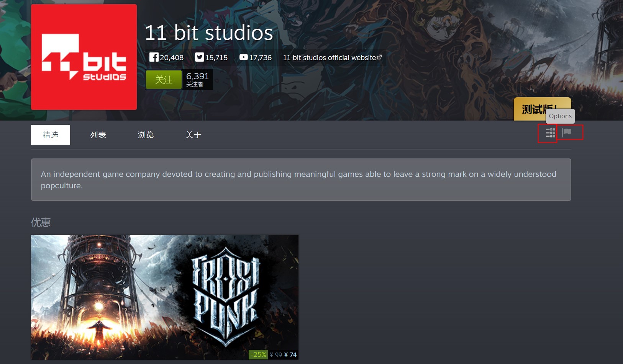623x364 pixels.
Task: Open the 11 bit studios Facebook page icon
Action: point(154,57)
